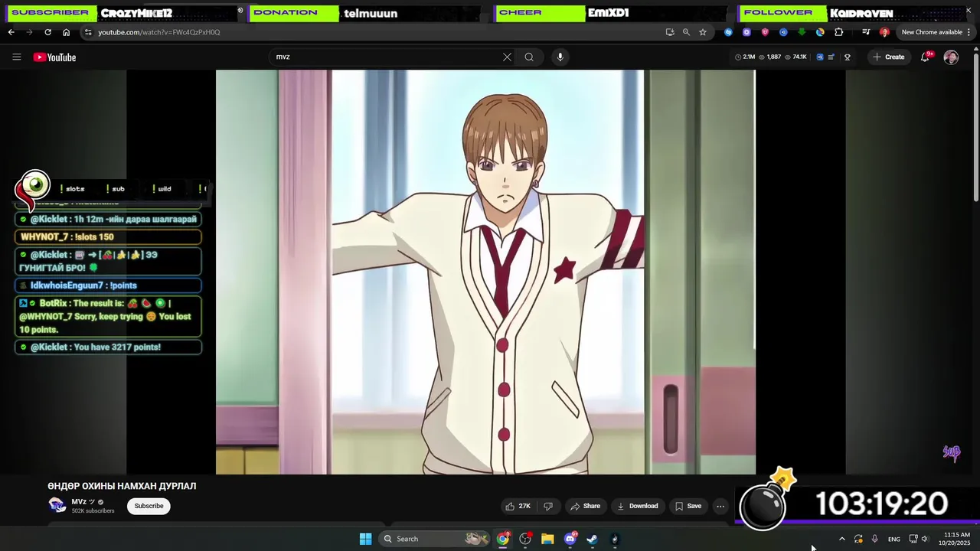Click the Create button

point(889,57)
